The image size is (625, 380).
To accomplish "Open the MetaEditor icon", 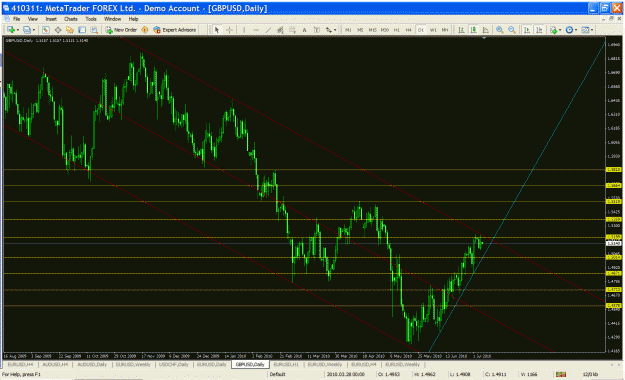I will point(144,30).
